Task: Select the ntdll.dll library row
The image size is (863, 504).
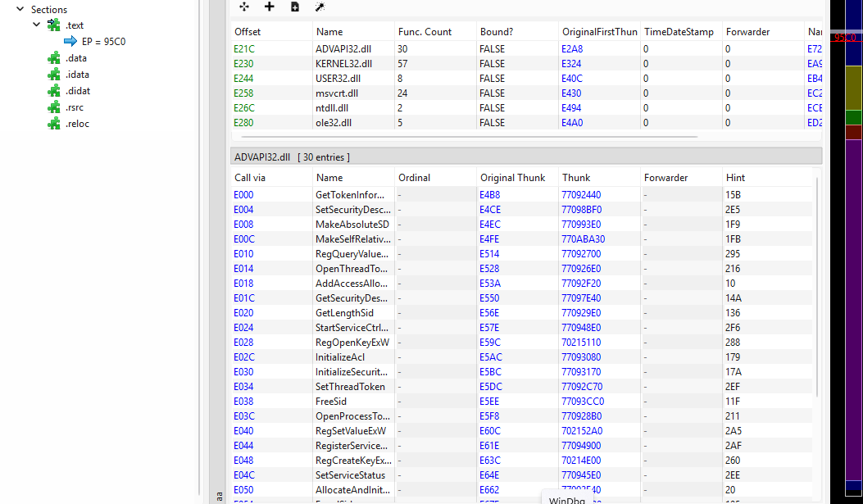Action: (526, 108)
